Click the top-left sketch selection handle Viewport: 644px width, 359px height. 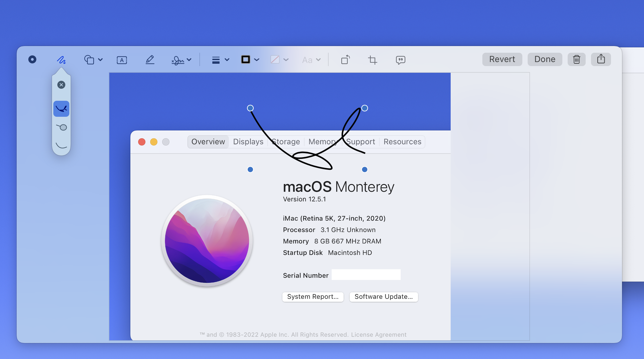click(x=250, y=108)
